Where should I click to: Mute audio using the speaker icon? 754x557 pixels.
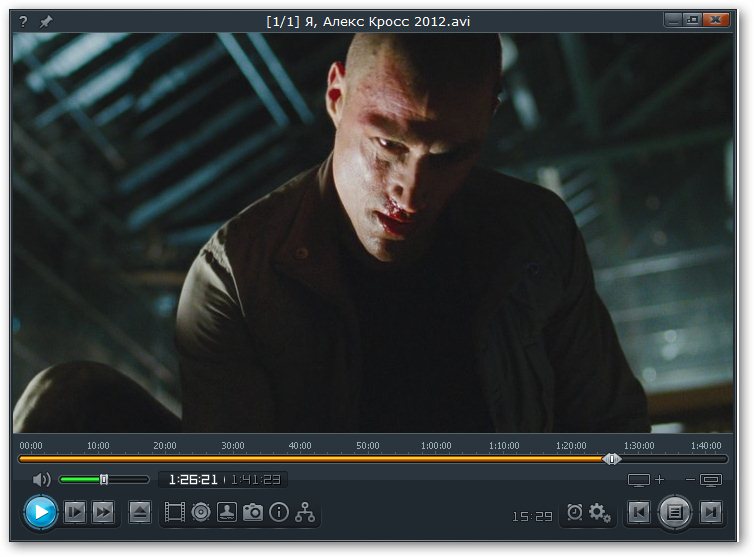[x=41, y=480]
